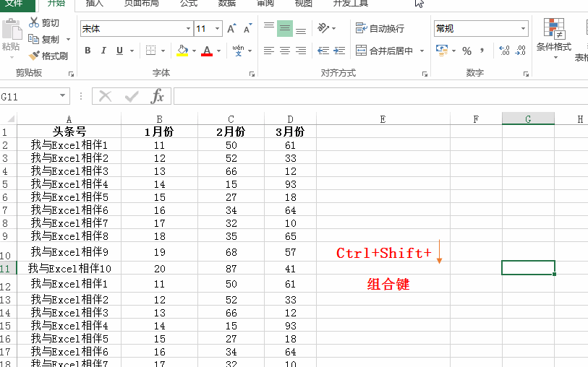Expand the Copy options arrow
The width and height of the screenshot is (588, 367).
click(x=68, y=39)
